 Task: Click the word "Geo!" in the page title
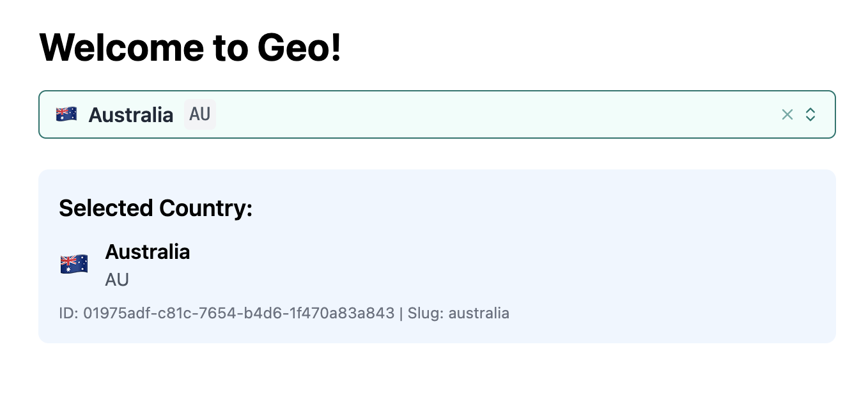[300, 47]
